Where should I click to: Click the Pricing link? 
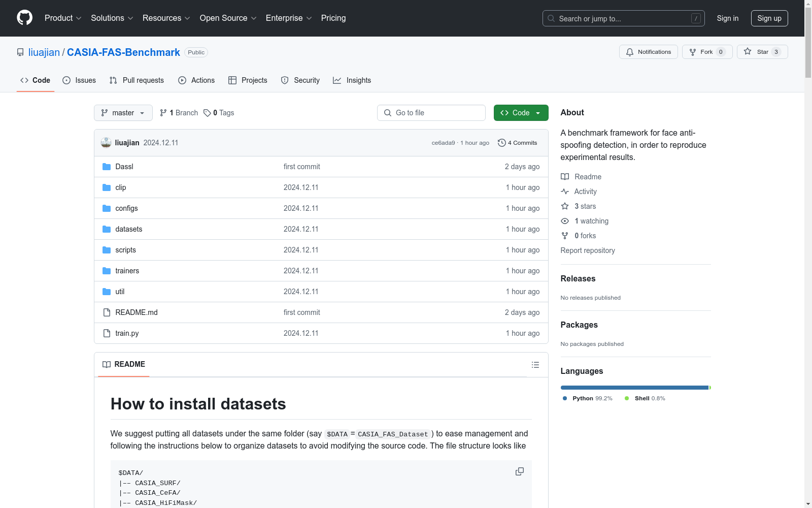(333, 18)
